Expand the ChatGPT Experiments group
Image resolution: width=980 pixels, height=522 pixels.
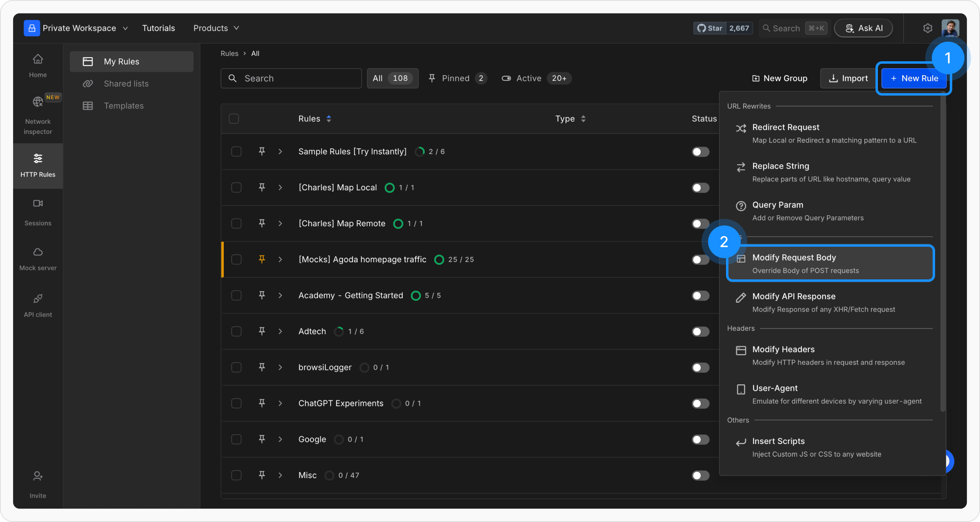coord(280,404)
